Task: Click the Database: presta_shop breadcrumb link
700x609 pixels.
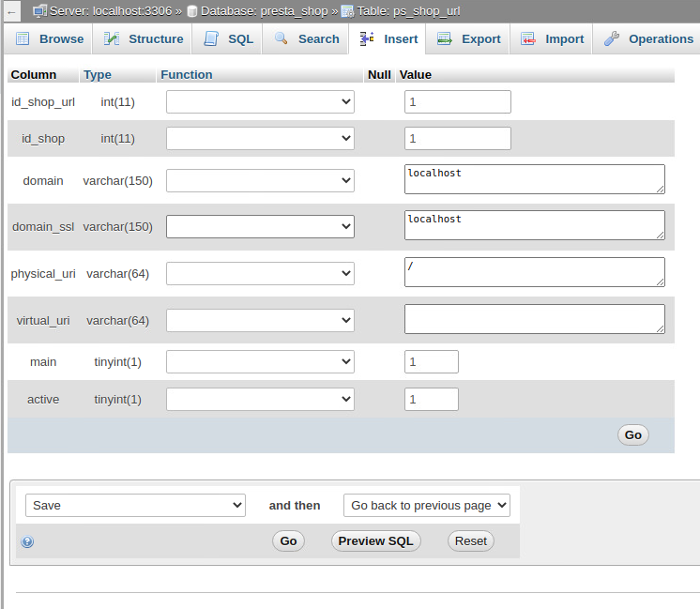Action: 265,11
